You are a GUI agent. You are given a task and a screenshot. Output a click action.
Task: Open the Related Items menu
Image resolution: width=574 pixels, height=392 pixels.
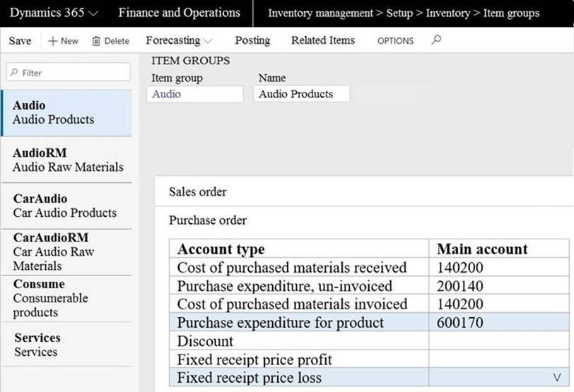(x=322, y=40)
